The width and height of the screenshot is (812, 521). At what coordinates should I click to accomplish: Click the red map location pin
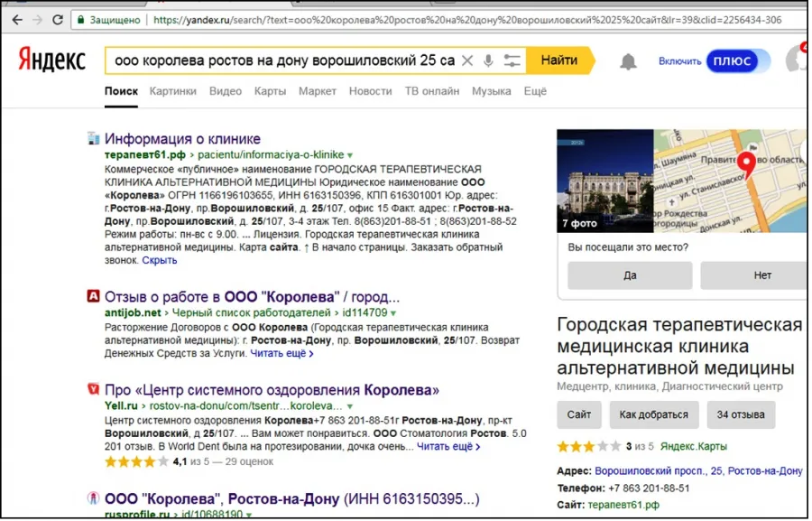point(746,165)
